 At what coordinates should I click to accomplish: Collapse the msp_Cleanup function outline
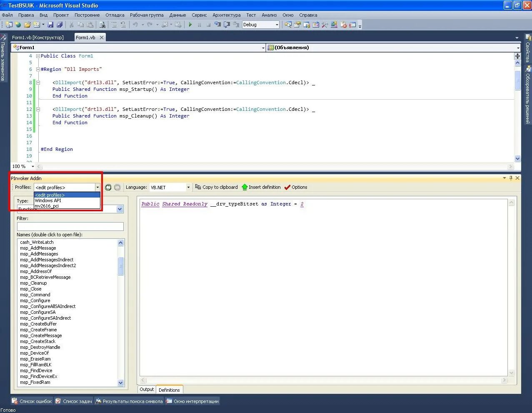38,109
